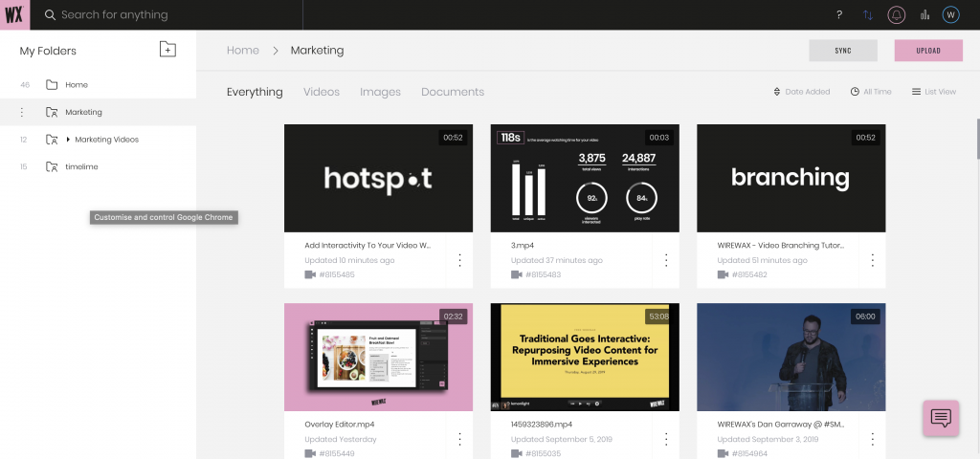Open the Traditional Goes Interactive thumbnail
Viewport: 980px width, 459px height.
585,358
